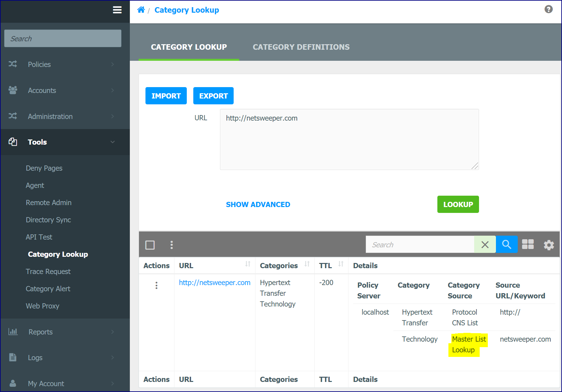This screenshot has height=392, width=562.
Task: Open API Test in sidebar
Action: coord(39,237)
